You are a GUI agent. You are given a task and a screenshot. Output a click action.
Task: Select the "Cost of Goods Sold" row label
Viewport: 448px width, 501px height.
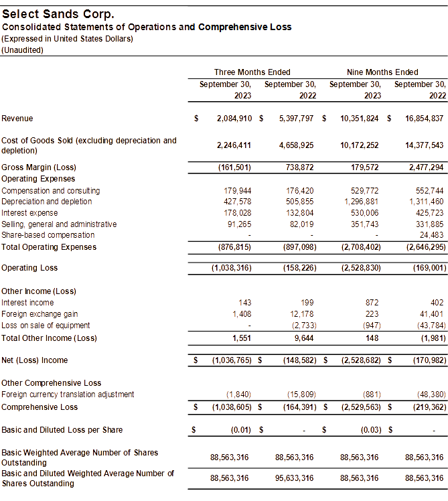click(89, 145)
